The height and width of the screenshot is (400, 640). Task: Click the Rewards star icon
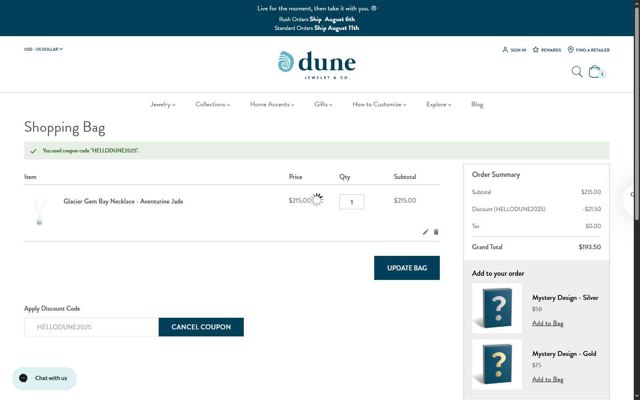click(x=536, y=49)
